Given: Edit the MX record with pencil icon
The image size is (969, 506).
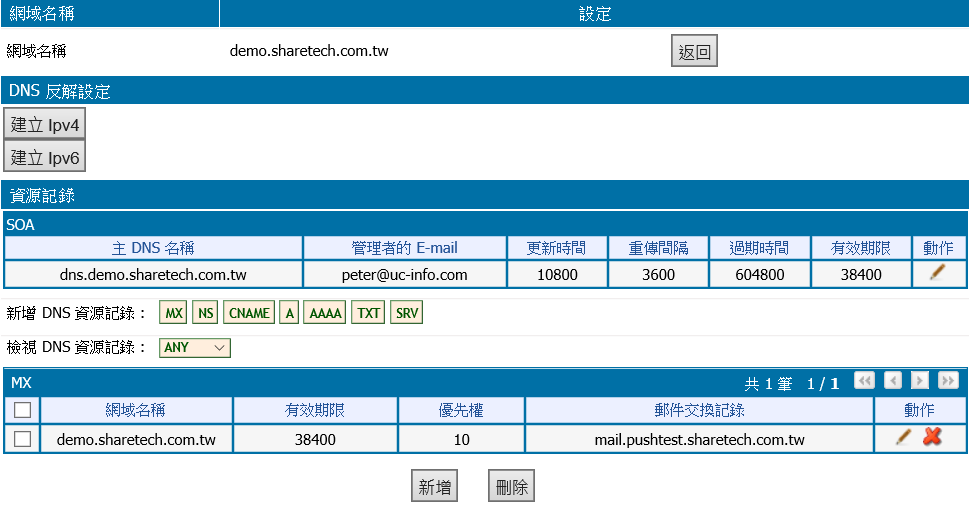Looking at the screenshot, I should point(904,438).
